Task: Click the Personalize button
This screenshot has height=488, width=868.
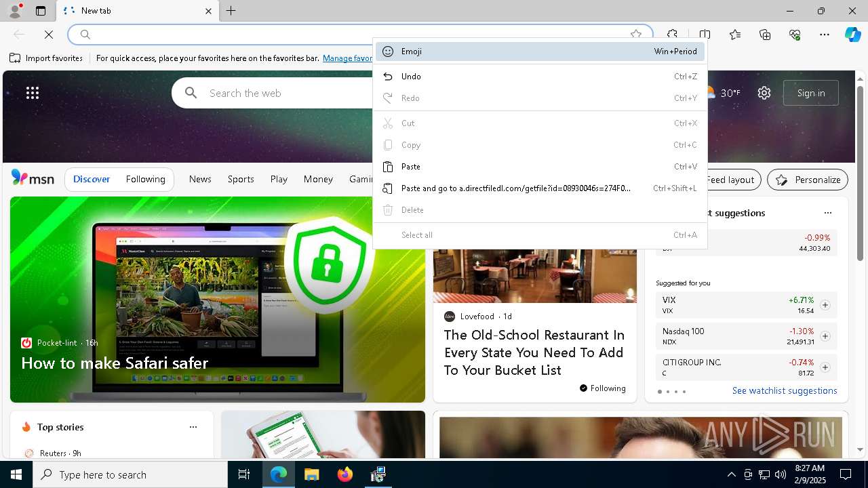Action: click(x=808, y=180)
